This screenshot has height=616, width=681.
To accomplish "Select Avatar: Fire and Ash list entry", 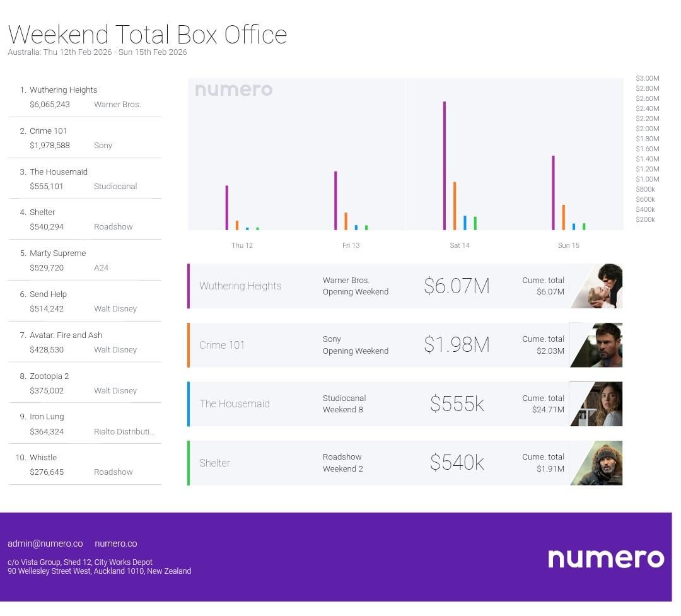I will click(66, 335).
